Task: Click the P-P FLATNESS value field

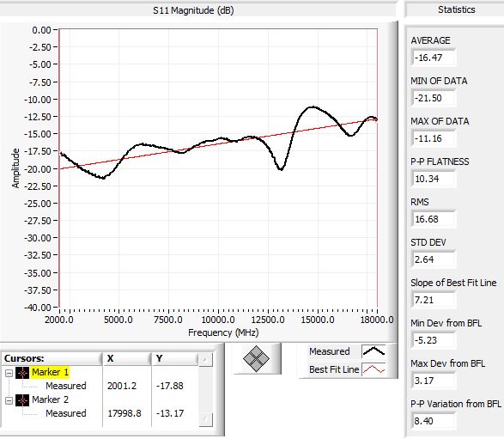Action: (x=434, y=179)
